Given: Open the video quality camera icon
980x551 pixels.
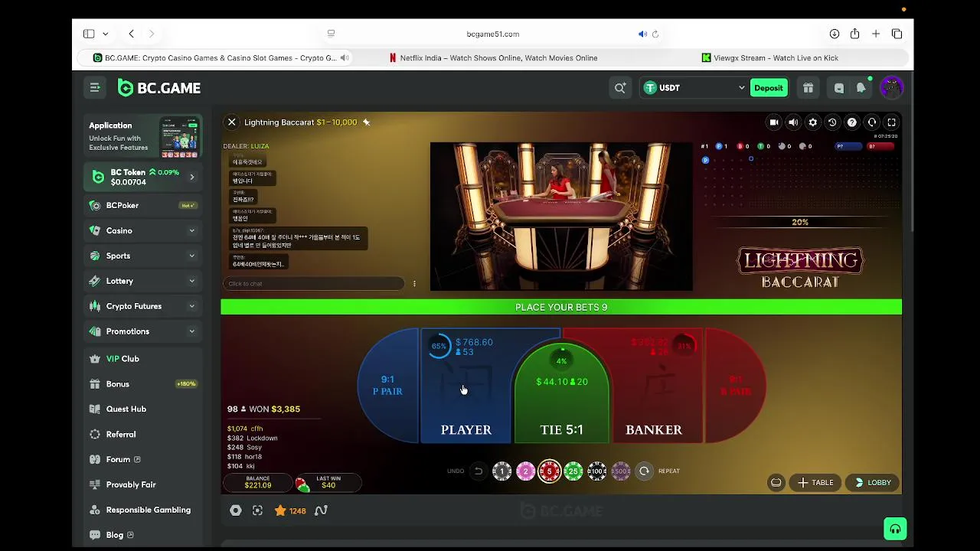Looking at the screenshot, I should click(774, 122).
